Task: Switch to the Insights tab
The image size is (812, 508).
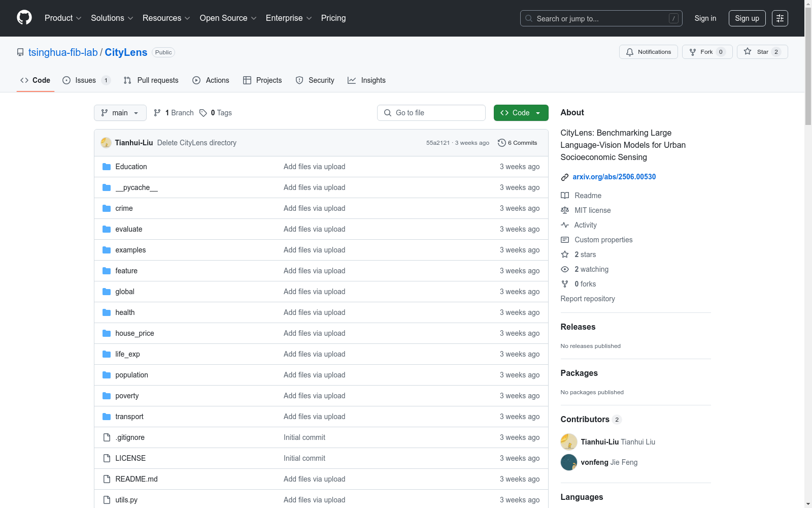Action: coord(366,80)
